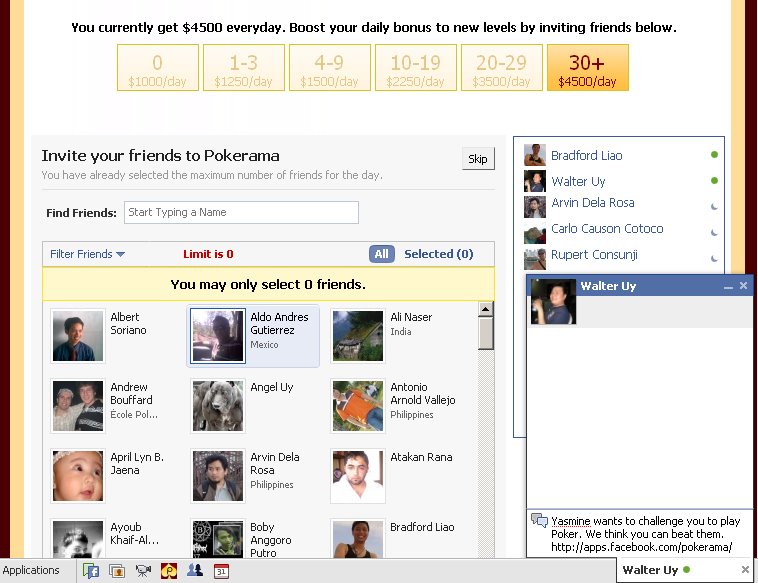Screen dimensions: 758x583
Task: Click the friends list scrollbar thumb
Action: [485, 333]
